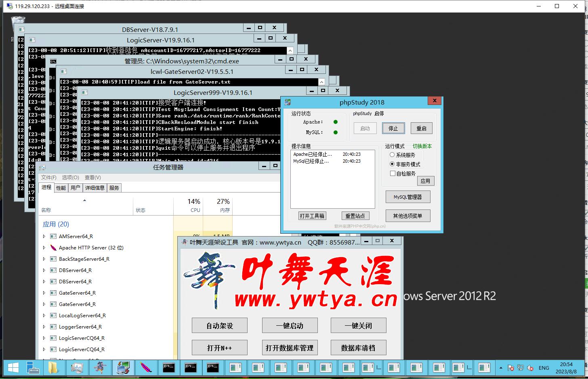Enable the 自检服务 checkbox
This screenshot has width=588, height=379.
tap(392, 173)
